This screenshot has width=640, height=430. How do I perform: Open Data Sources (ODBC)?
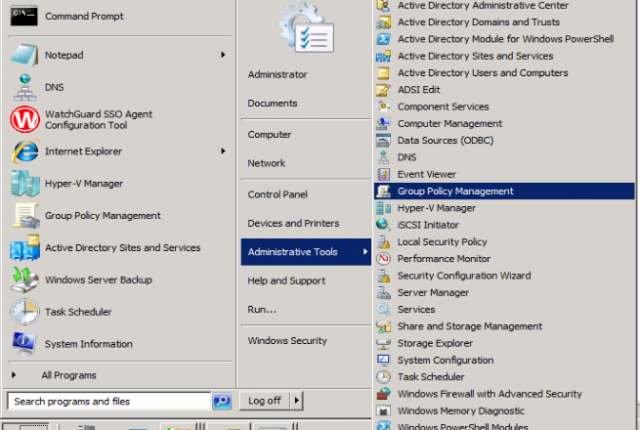pyautogui.click(x=445, y=141)
